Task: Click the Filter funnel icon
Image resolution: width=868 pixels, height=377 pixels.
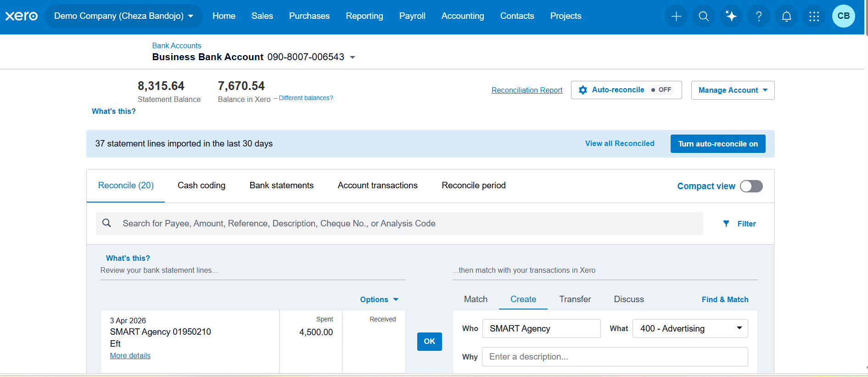Action: click(x=726, y=224)
